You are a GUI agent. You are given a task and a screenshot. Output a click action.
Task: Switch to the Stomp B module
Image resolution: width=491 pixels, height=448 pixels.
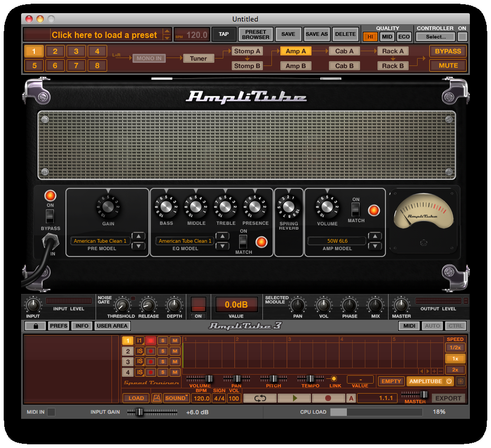pyautogui.click(x=247, y=66)
